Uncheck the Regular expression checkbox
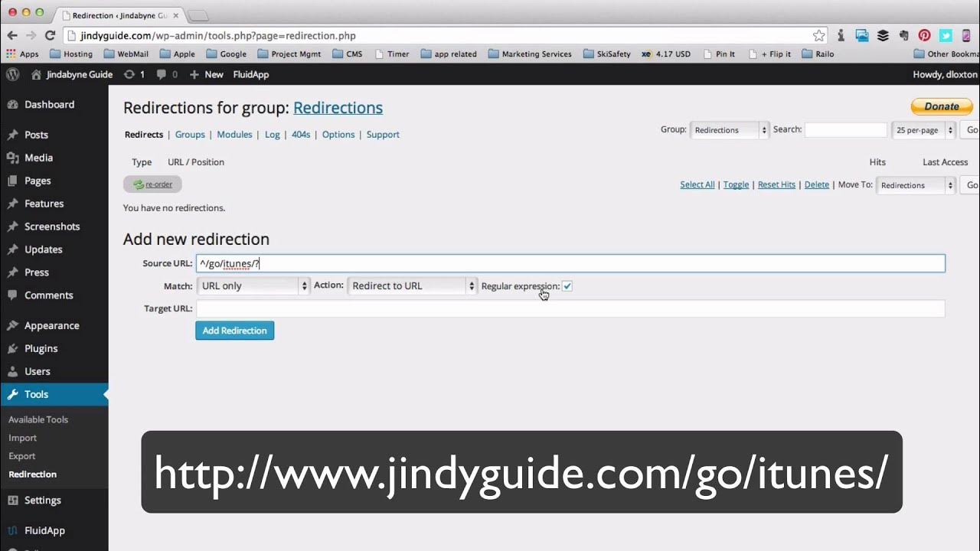Image resolution: width=980 pixels, height=551 pixels. coord(567,286)
